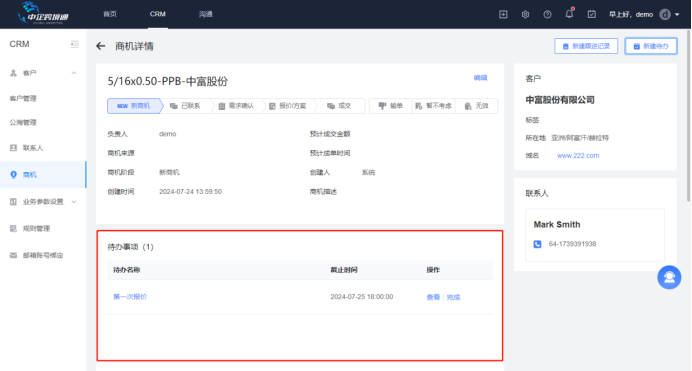This screenshot has width=692, height=371.
Task: Click the 邮箱账号绑定 envelope icon
Action: coord(13,255)
